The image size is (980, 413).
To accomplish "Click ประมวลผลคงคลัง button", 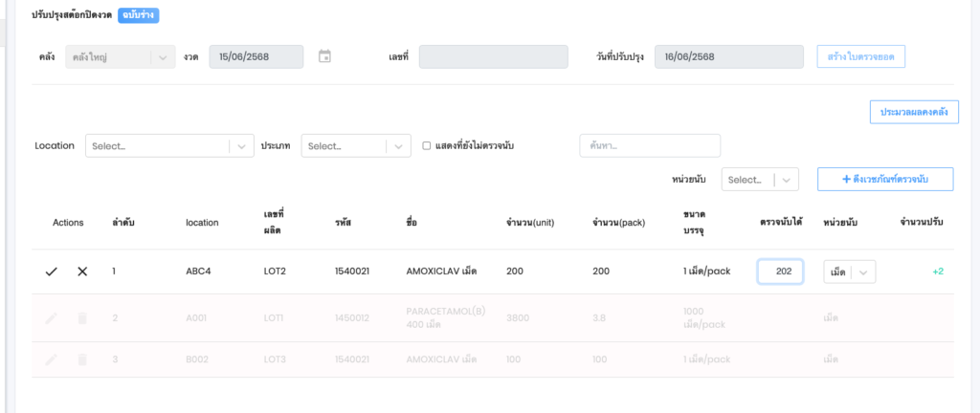I will 914,112.
